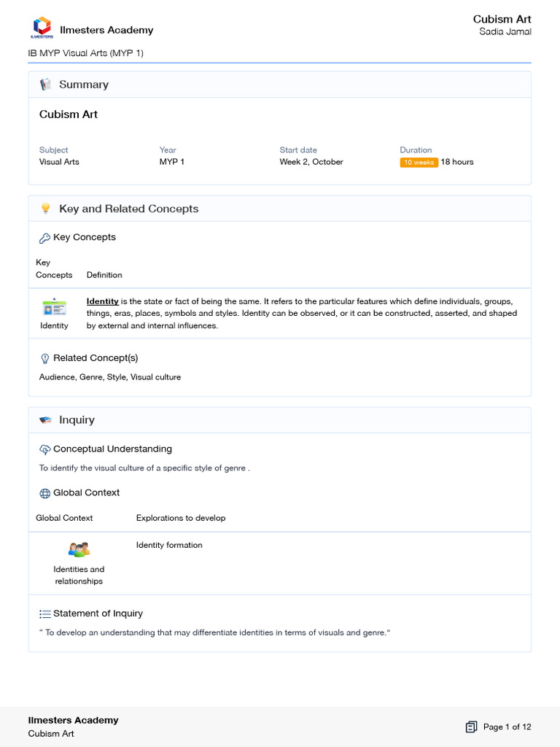Click the lightbulb icon beside Key and Related Concepts
Viewport: 560px width, 747px height.
pyautogui.click(x=45, y=209)
